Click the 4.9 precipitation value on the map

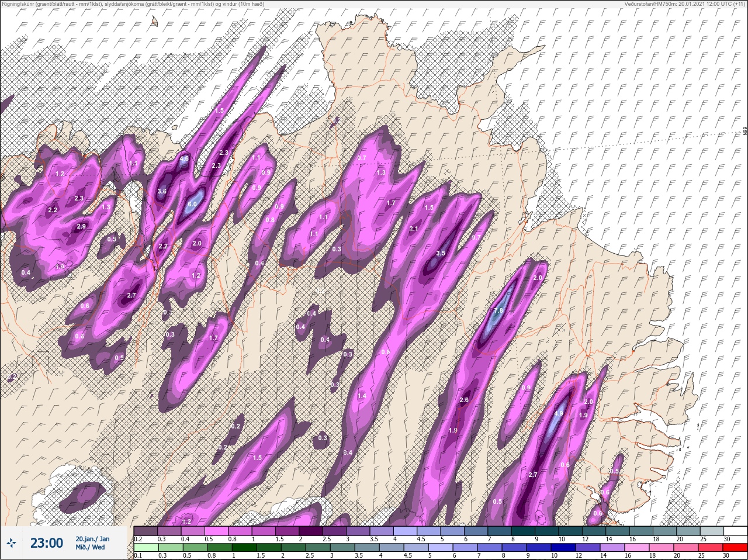coord(558,413)
